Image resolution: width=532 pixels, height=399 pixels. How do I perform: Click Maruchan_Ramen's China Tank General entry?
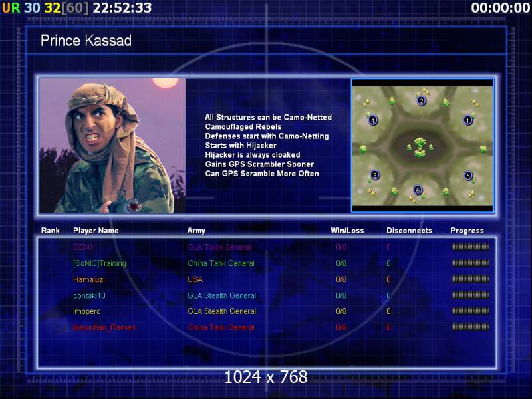pos(221,327)
